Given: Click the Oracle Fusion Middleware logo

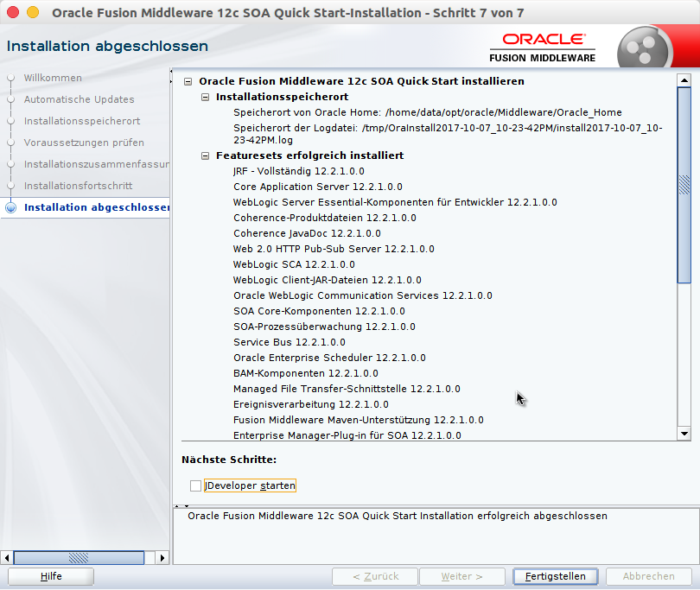Looking at the screenshot, I should pos(543,48).
